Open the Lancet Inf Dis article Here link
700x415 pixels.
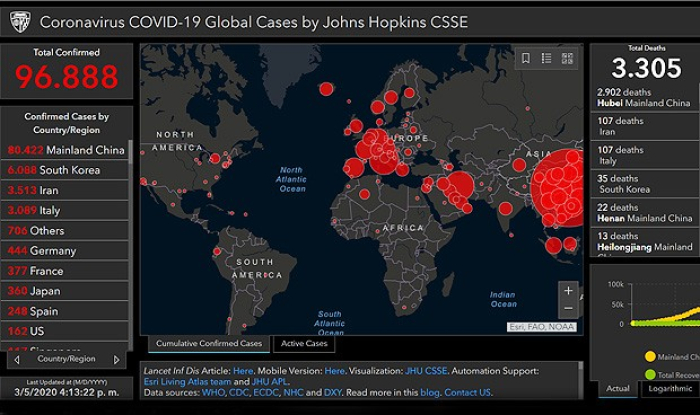pos(243,371)
